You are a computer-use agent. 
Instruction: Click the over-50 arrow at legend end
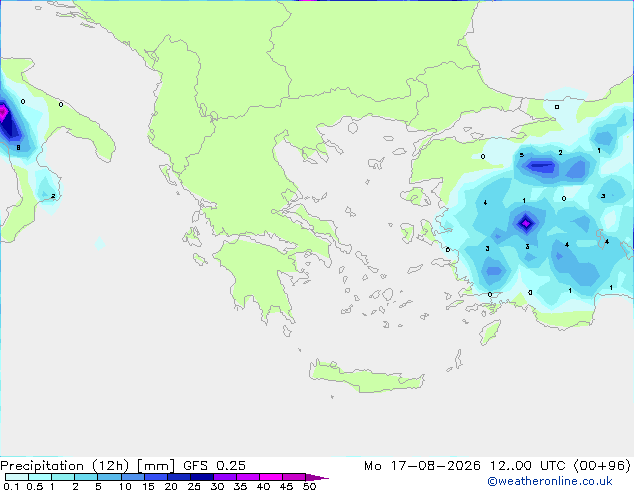click(317, 477)
